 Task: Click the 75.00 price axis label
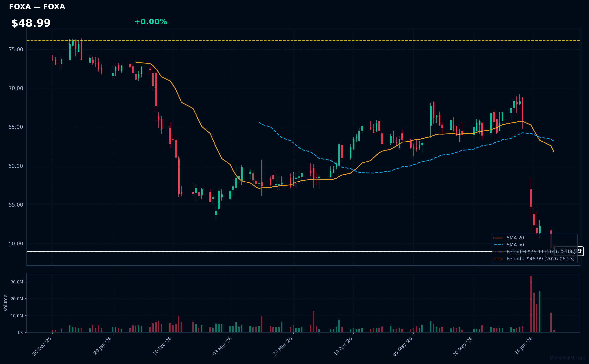click(x=16, y=50)
